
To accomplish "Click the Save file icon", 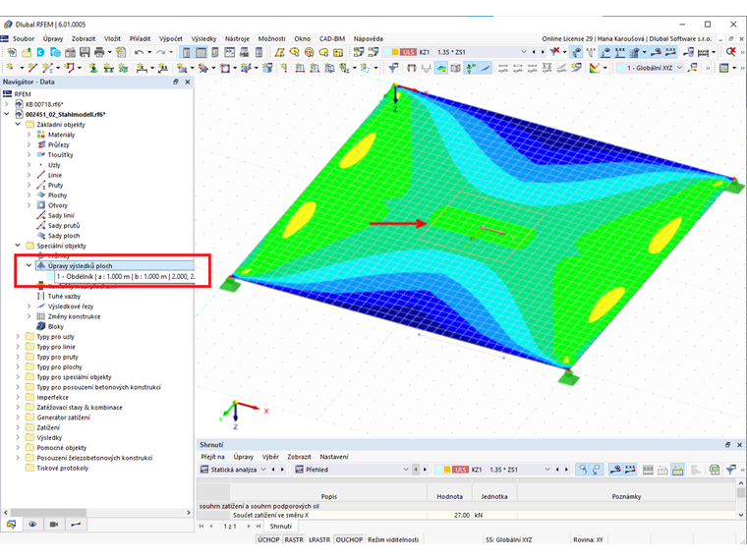I will coord(85,52).
